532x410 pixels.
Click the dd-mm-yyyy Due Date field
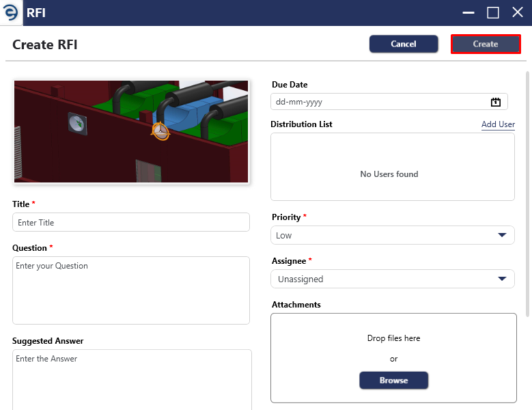tap(389, 102)
